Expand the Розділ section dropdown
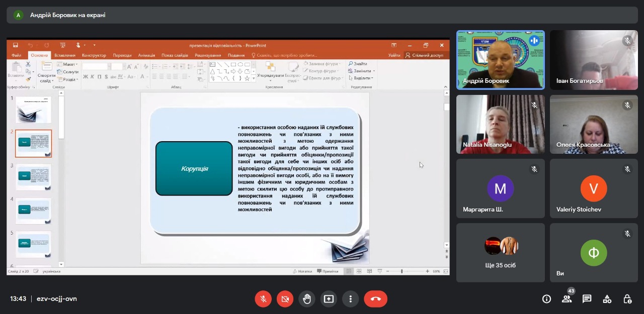This screenshot has width=644, height=314. 67,79
